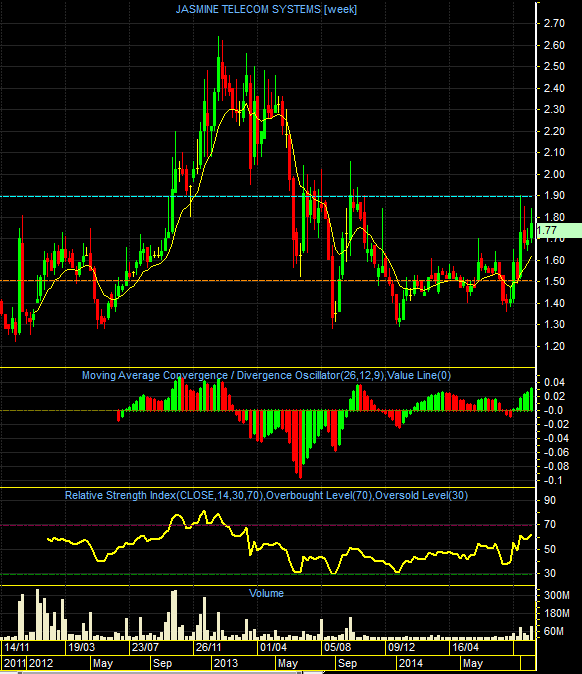Screen dimensions: 582x674
Task: Click the 16/04 date label
Action: (465, 647)
